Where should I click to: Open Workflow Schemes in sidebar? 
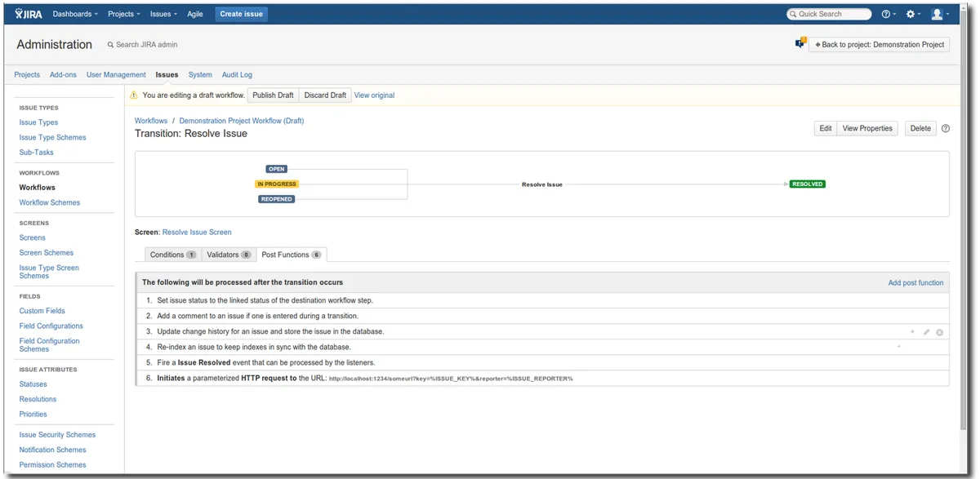(x=50, y=202)
